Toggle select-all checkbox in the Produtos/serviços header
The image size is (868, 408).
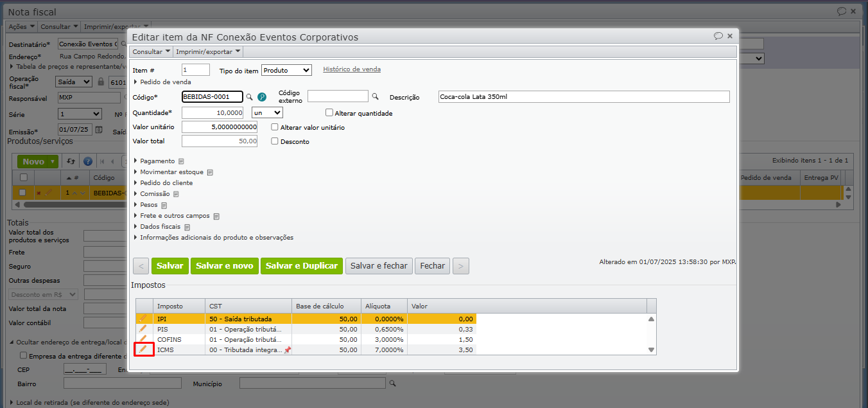point(23,177)
